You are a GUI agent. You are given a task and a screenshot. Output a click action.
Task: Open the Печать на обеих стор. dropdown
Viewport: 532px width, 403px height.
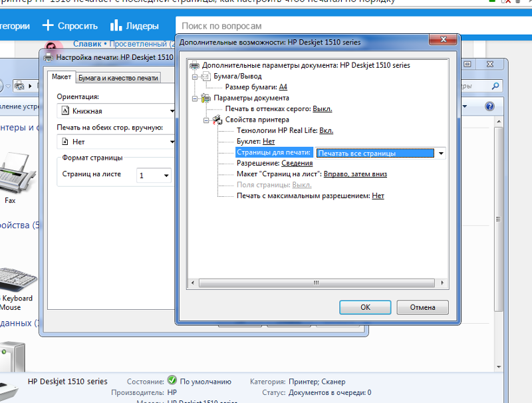(172, 142)
